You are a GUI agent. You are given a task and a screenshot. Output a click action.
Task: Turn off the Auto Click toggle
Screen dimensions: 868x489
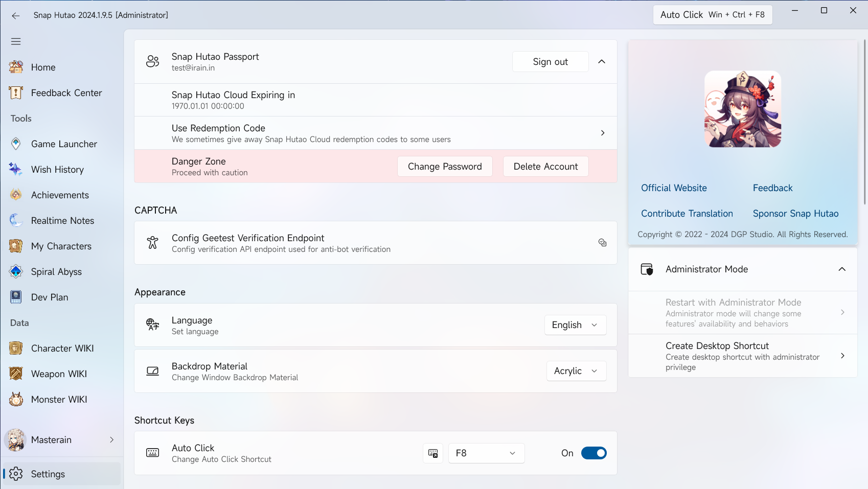click(593, 453)
